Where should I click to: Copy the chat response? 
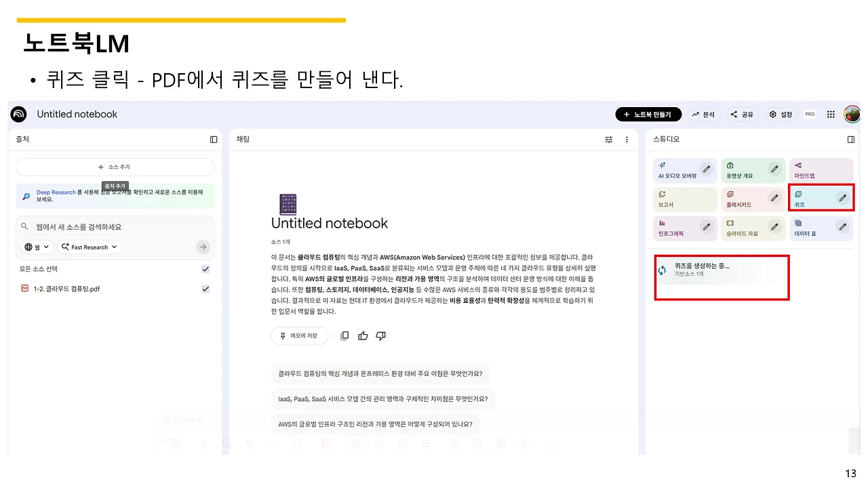[344, 335]
